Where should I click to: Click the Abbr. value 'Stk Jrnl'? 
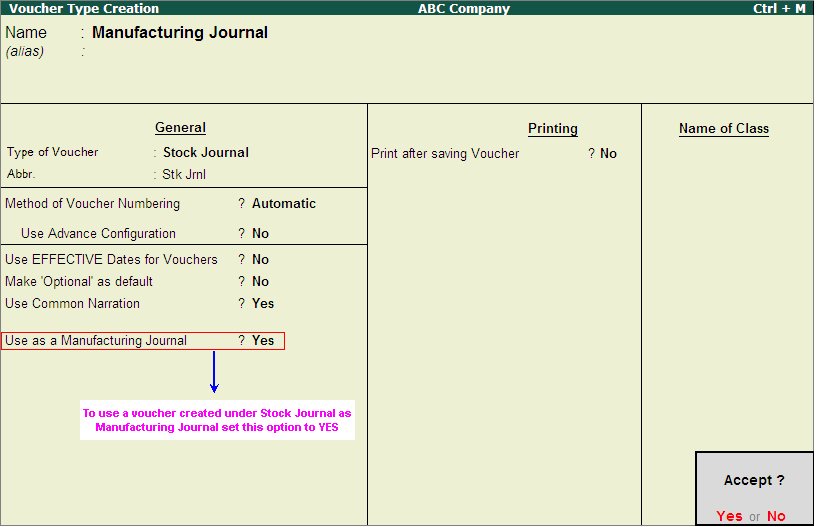pyautogui.click(x=184, y=174)
